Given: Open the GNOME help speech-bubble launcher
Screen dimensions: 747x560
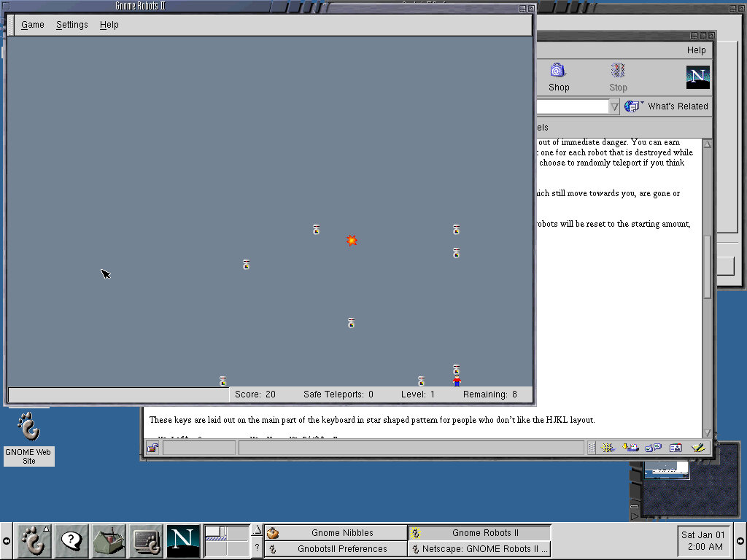Looking at the screenshot, I should click(x=71, y=541).
